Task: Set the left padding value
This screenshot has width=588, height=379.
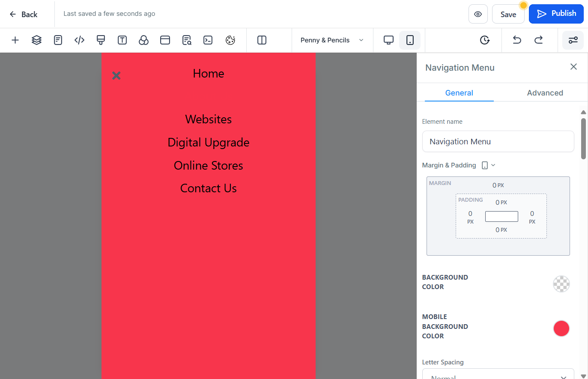Action: point(470,217)
